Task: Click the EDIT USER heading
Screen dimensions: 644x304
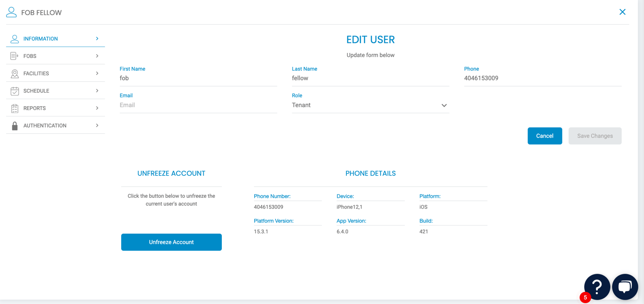Action: click(x=370, y=40)
